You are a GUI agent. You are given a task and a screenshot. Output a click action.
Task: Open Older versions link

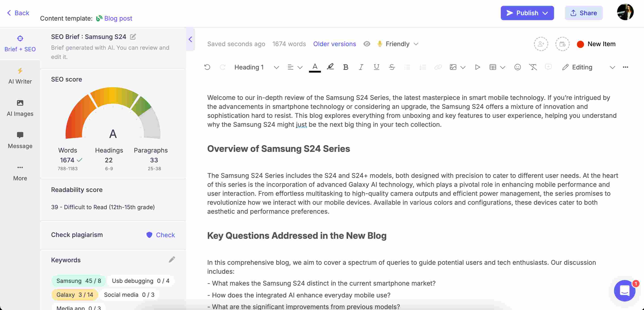pos(335,44)
